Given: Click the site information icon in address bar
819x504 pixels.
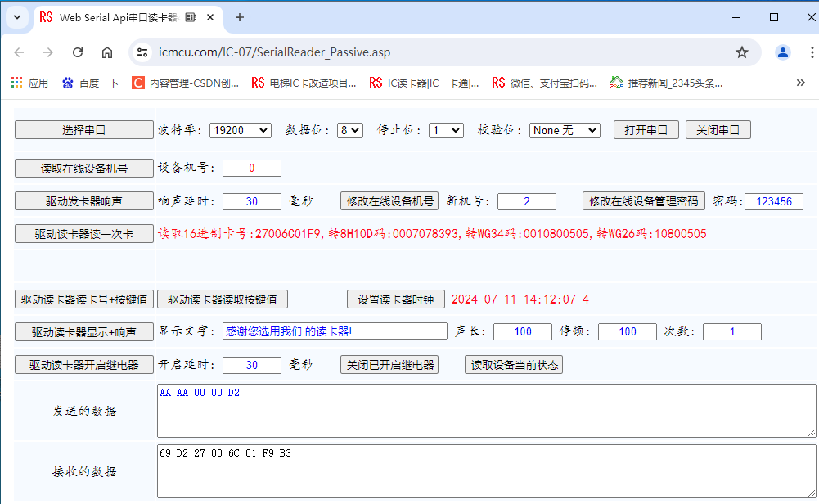Looking at the screenshot, I should click(142, 52).
